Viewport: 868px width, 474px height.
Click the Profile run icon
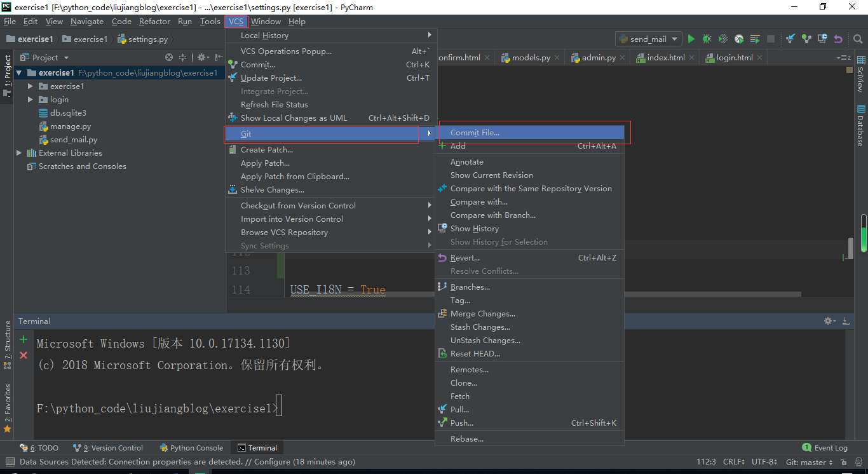tap(739, 39)
